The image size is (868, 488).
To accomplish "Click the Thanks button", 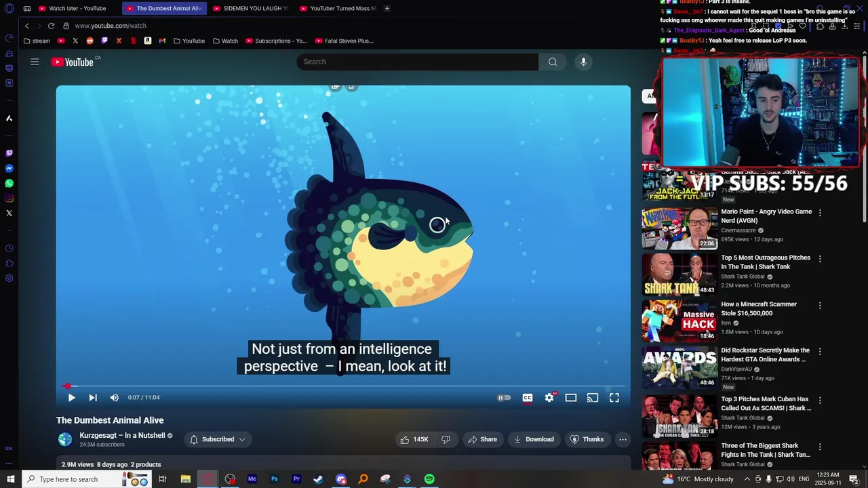I will click(x=587, y=439).
